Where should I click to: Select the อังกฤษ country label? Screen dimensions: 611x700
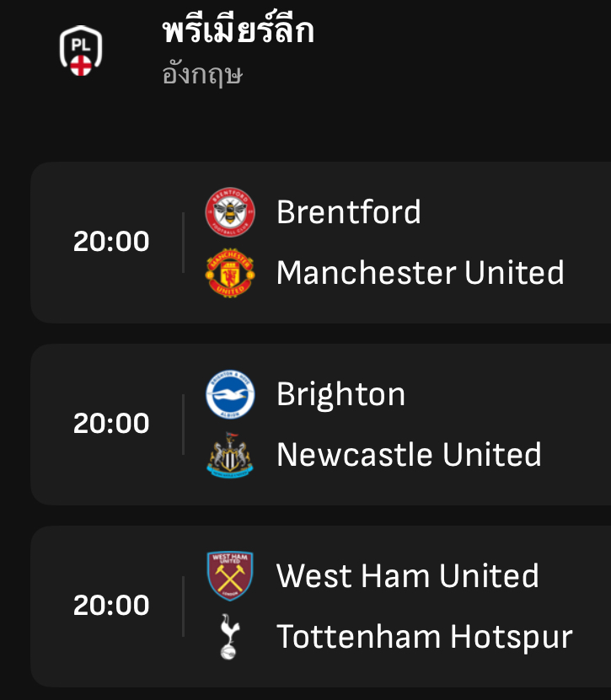[202, 74]
